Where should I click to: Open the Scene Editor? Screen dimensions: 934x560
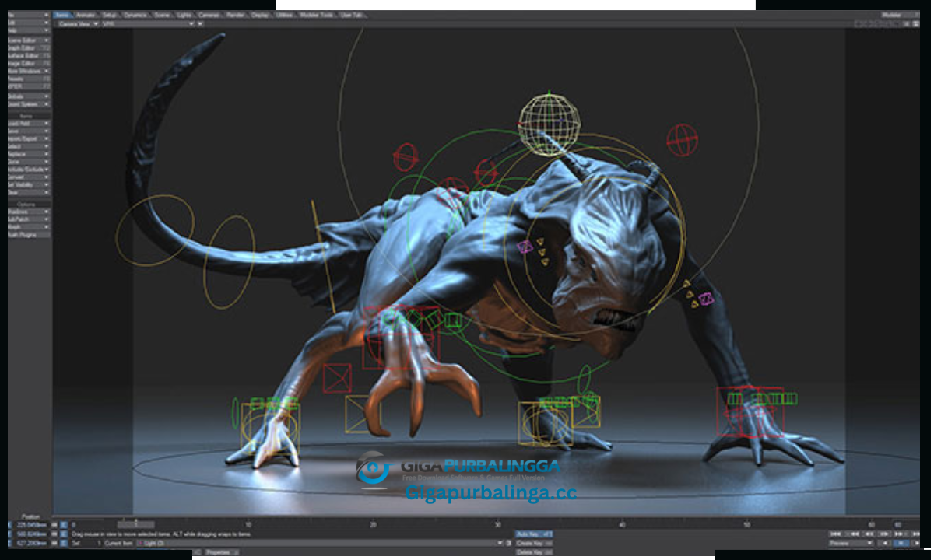(x=29, y=40)
